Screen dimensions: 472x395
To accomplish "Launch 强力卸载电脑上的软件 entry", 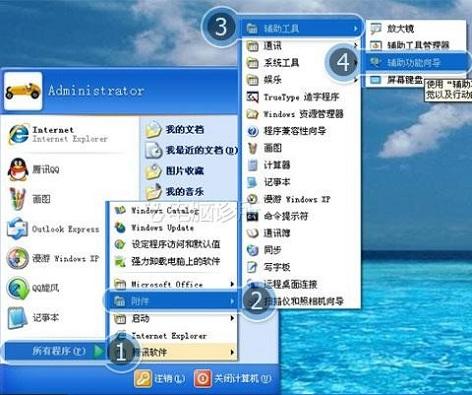I will (167, 261).
